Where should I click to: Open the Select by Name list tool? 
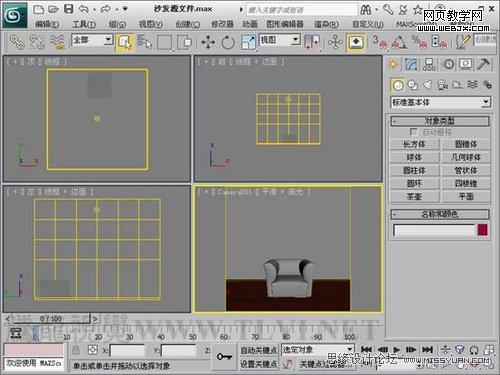144,42
